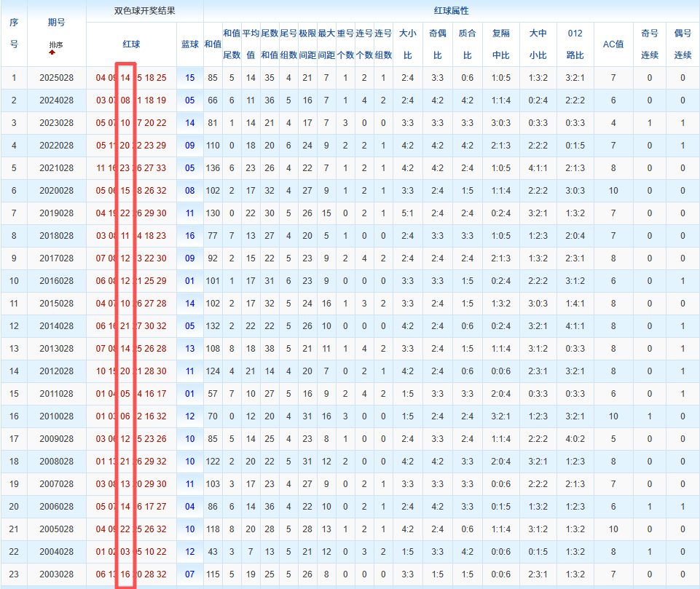
Task: Click sum value 43 in row 2004028
Action: (213, 552)
